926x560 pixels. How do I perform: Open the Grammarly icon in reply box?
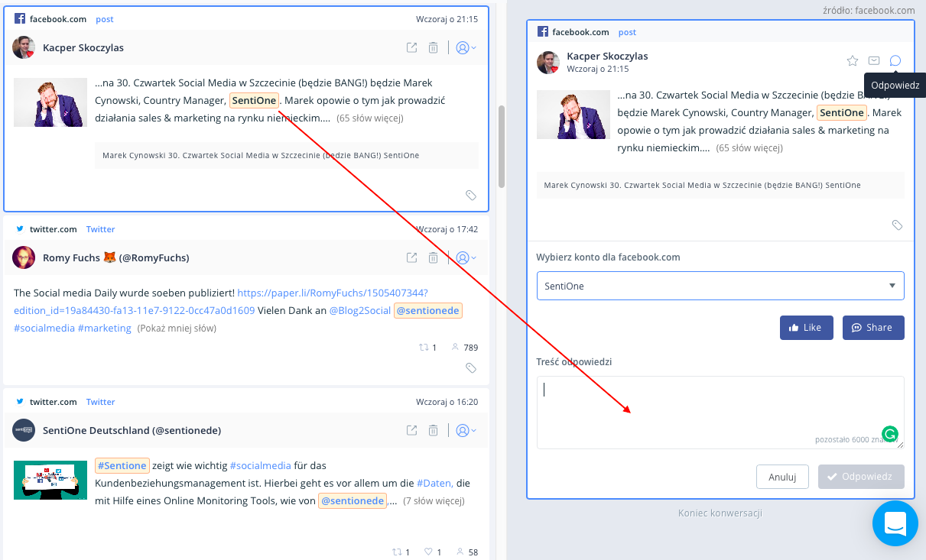(x=889, y=432)
